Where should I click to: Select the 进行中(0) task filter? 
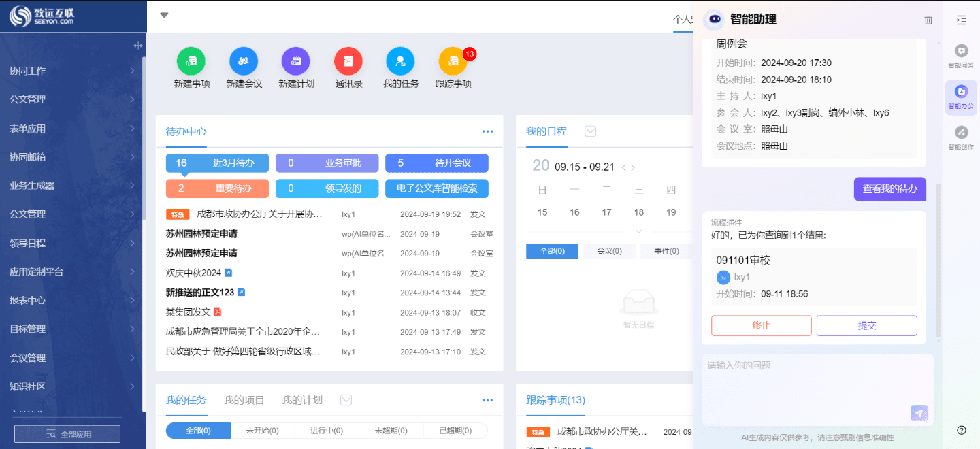(x=327, y=431)
